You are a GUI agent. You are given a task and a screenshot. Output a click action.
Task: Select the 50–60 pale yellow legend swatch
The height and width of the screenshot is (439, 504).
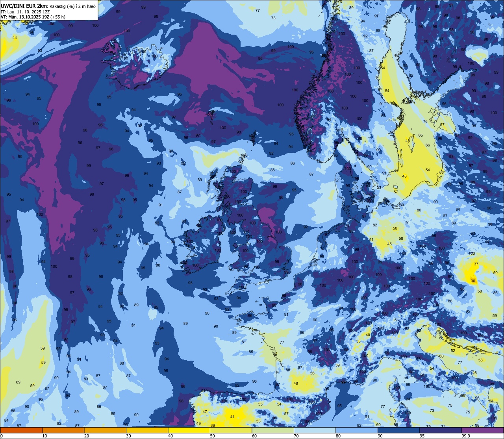click(x=231, y=430)
